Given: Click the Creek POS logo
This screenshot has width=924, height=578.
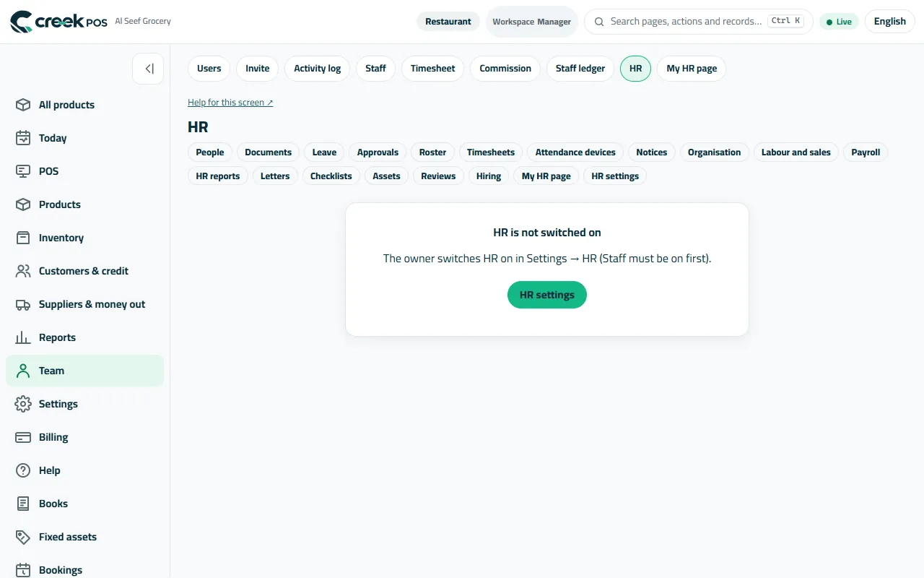Looking at the screenshot, I should pos(58,22).
